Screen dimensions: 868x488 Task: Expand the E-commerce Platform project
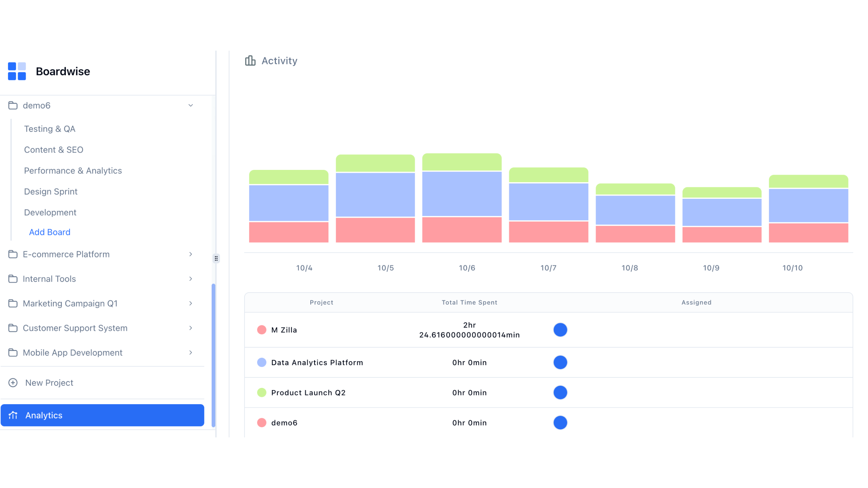click(x=191, y=254)
